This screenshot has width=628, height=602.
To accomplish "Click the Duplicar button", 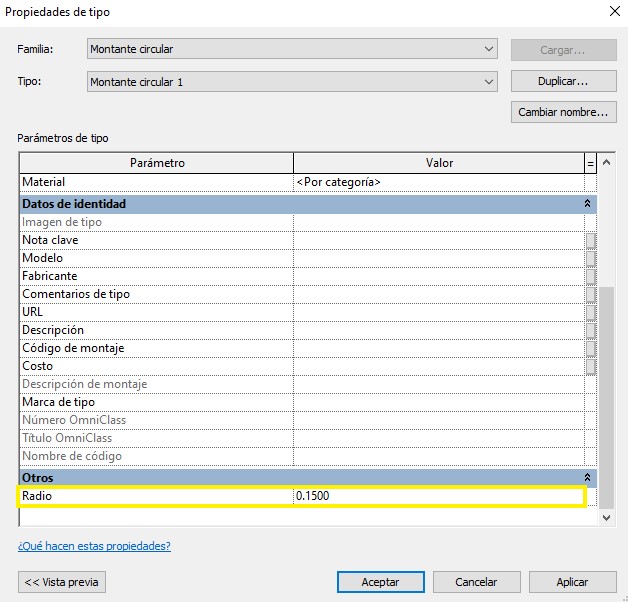I will (562, 81).
